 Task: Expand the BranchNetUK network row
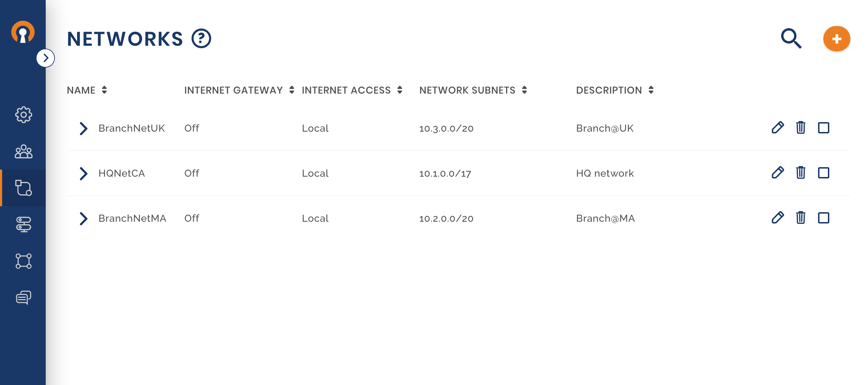coord(83,128)
